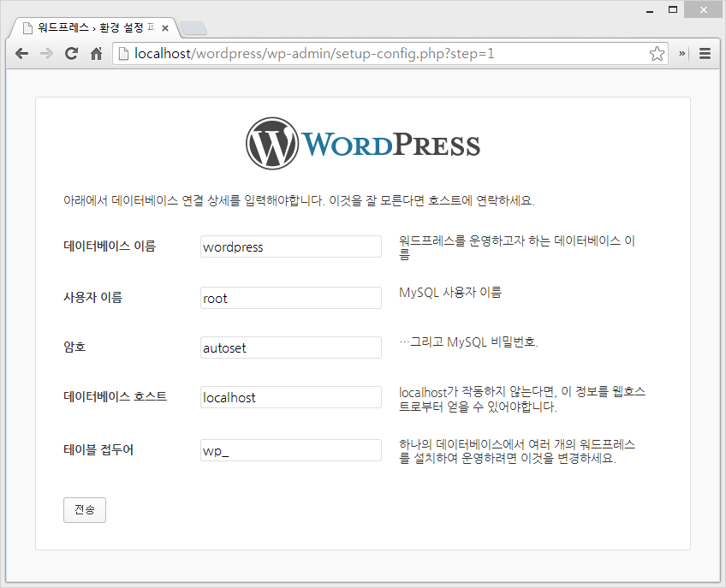The height and width of the screenshot is (588, 726).
Task: Show hidden extensions via the chevron icon
Action: coord(681,54)
